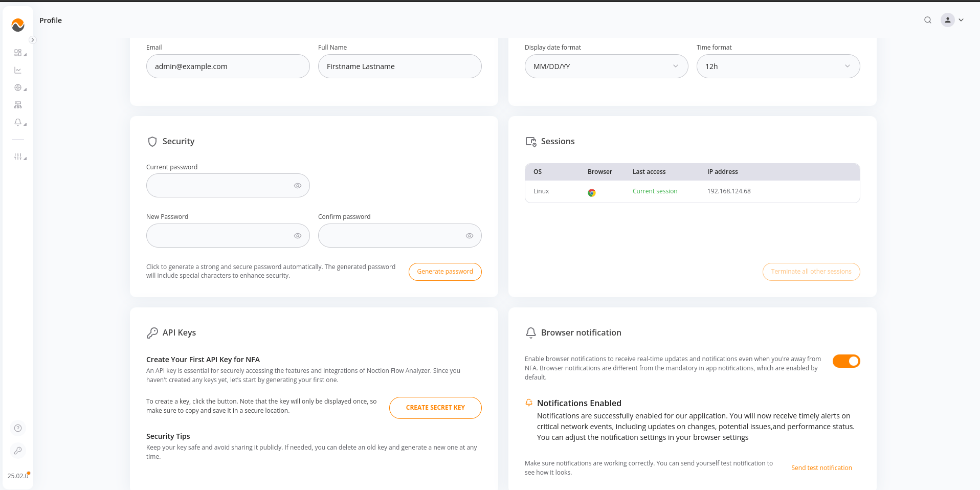The image size is (980, 490).
Task: Open the line chart icon in sidebar
Action: 18,70
